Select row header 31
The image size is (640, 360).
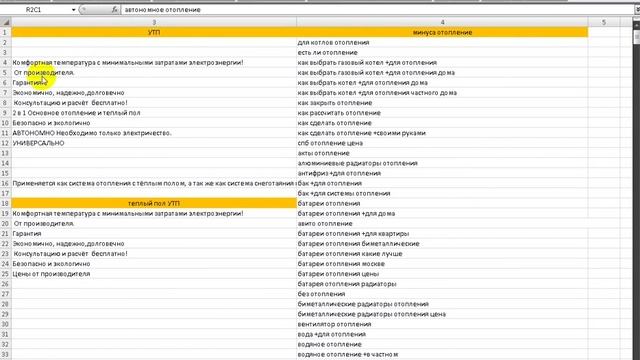coord(5,334)
